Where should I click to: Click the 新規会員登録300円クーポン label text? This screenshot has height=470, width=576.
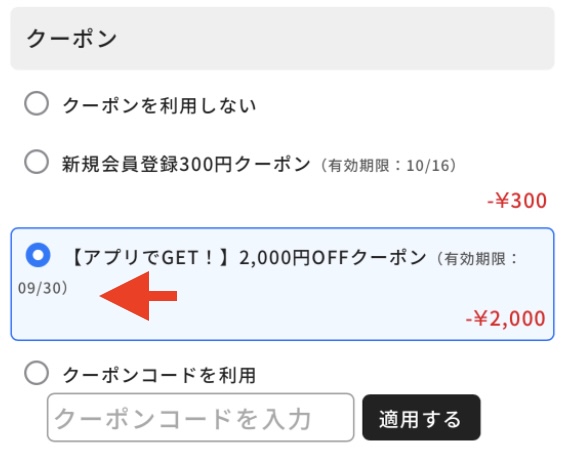[186, 164]
